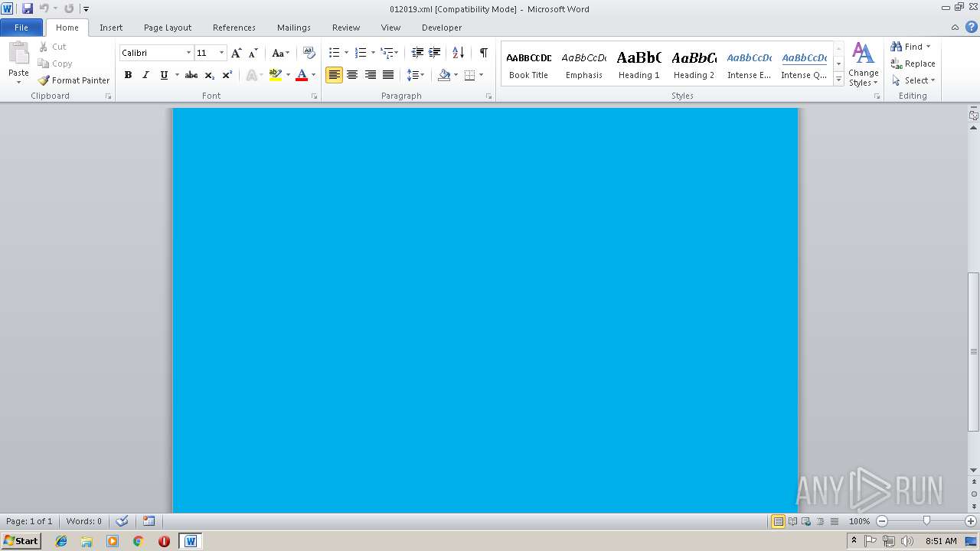Switch to the Insert tab
Viewport: 980px width, 551px height.
tap(111, 28)
